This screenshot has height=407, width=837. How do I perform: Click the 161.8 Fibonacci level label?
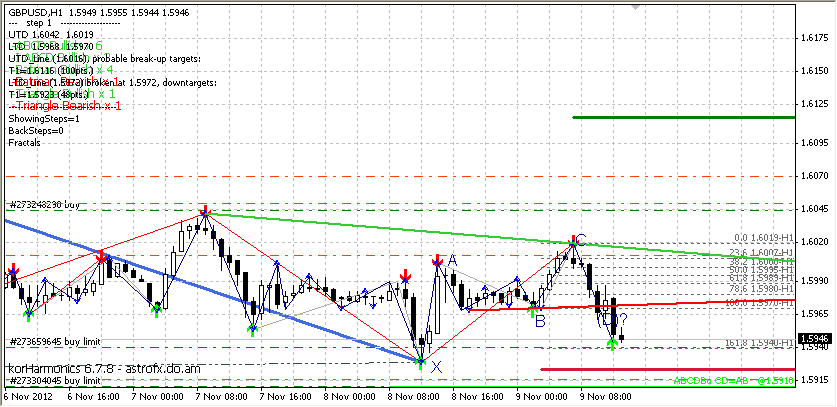click(x=757, y=342)
